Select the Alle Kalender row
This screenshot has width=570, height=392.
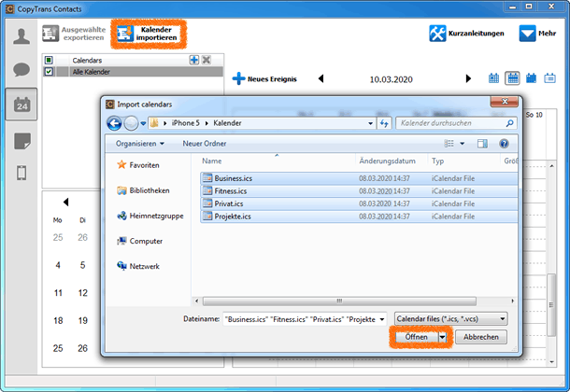tap(133, 72)
